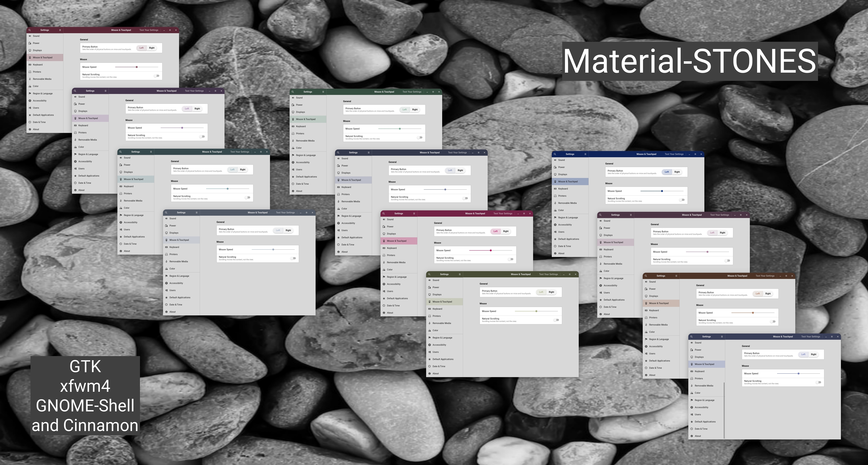The height and width of the screenshot is (465, 868).
Task: Click the Displays monitor icon in the green window
Action: (293, 112)
